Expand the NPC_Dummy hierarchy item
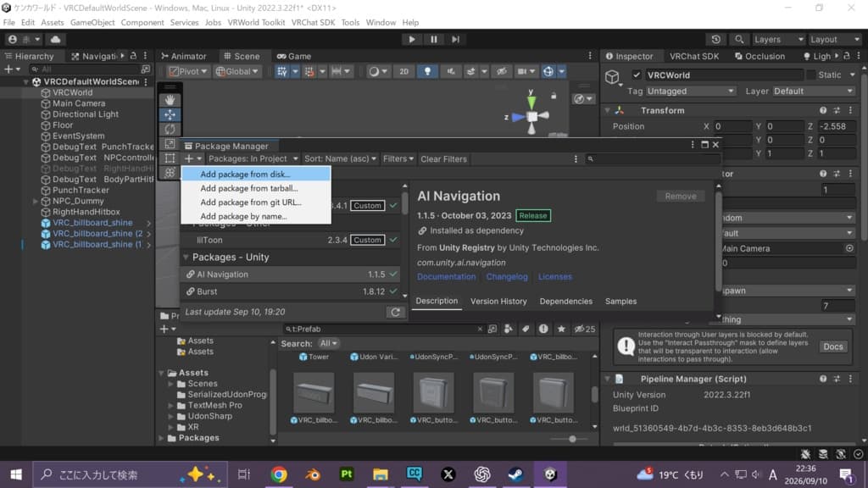 click(x=36, y=201)
